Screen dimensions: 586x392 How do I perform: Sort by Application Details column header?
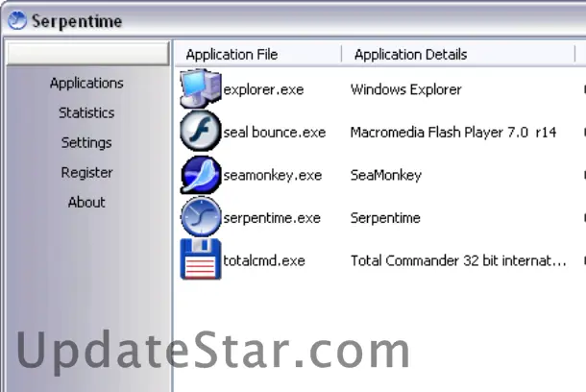point(458,55)
